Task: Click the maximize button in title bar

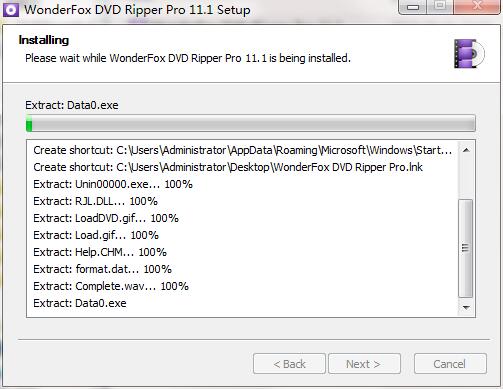Action: pos(440,6)
